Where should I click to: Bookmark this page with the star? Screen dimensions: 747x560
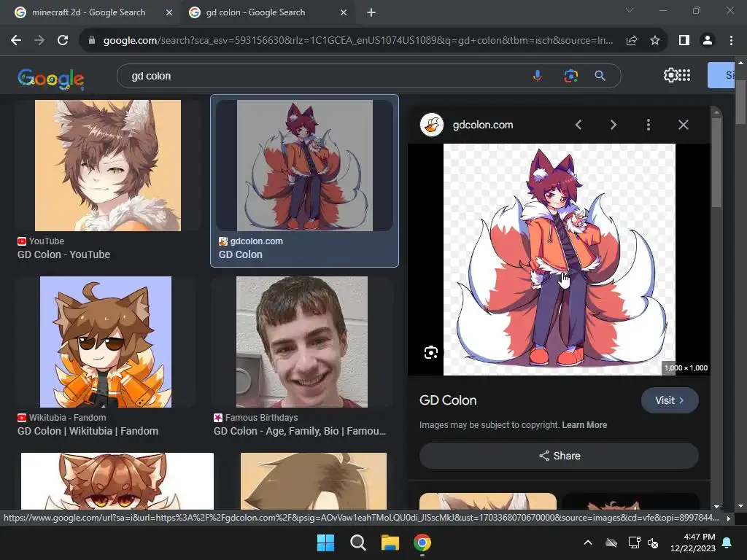click(655, 41)
